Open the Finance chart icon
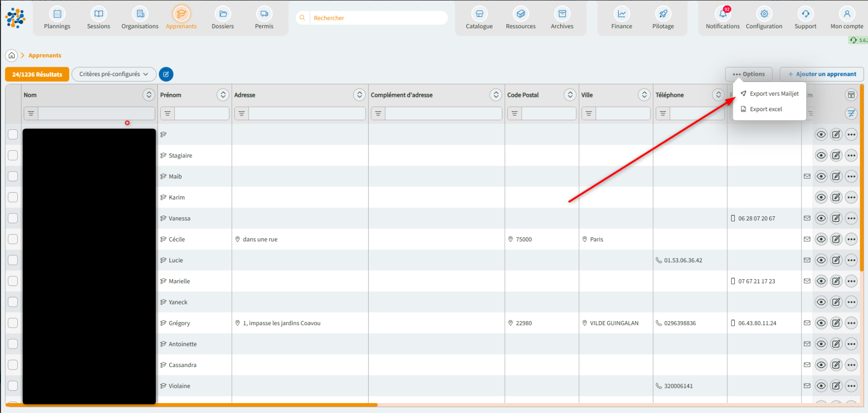Screen dimensions: 868x413 point(621,14)
